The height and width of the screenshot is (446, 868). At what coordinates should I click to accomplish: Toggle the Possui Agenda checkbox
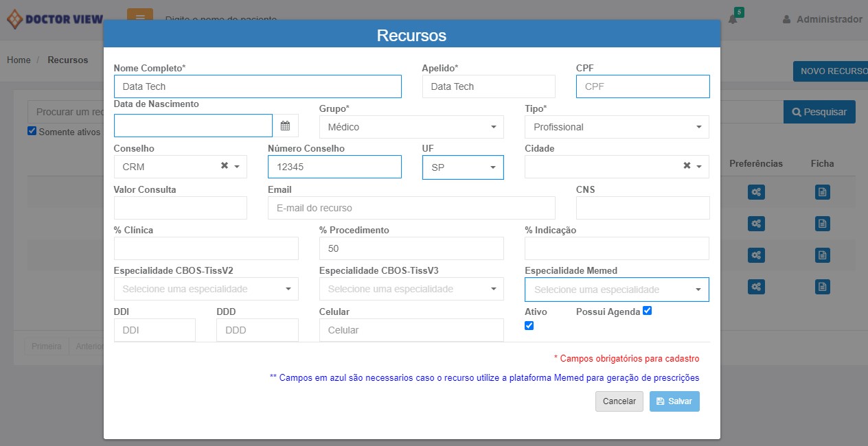click(647, 311)
